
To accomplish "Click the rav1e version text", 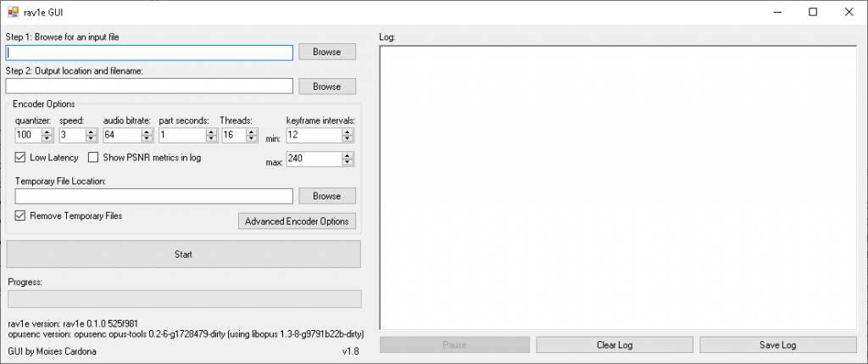I will tap(73, 323).
